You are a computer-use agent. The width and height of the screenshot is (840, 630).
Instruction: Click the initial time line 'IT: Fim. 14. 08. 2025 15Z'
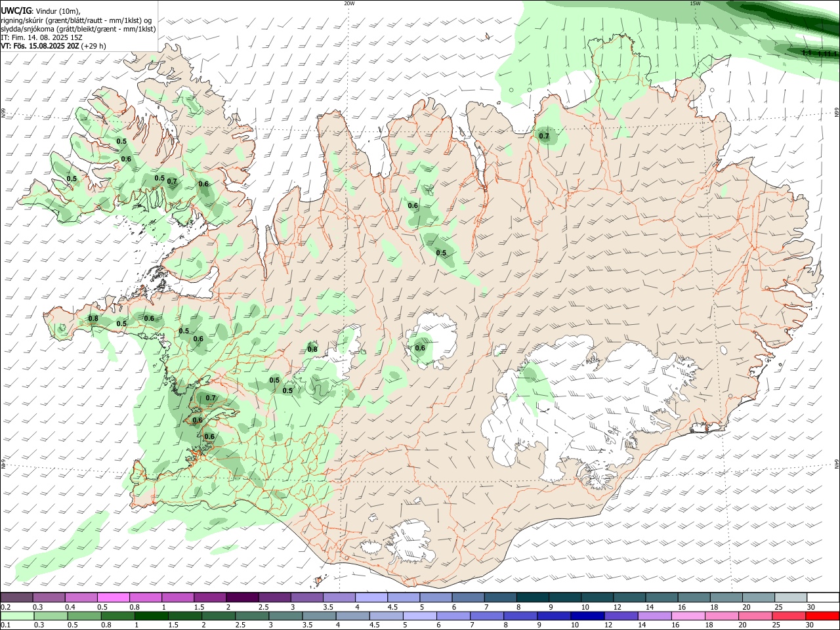[x=41, y=37]
